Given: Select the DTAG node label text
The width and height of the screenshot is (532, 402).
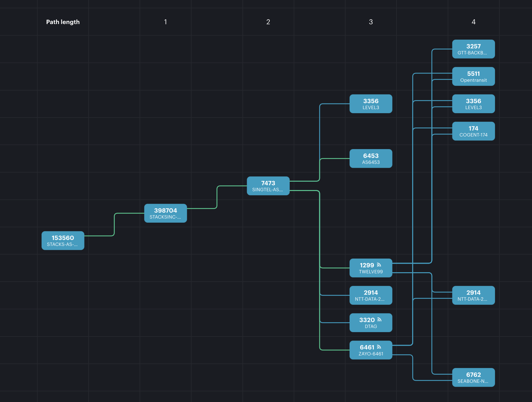Looking at the screenshot, I should tap(371, 326).
